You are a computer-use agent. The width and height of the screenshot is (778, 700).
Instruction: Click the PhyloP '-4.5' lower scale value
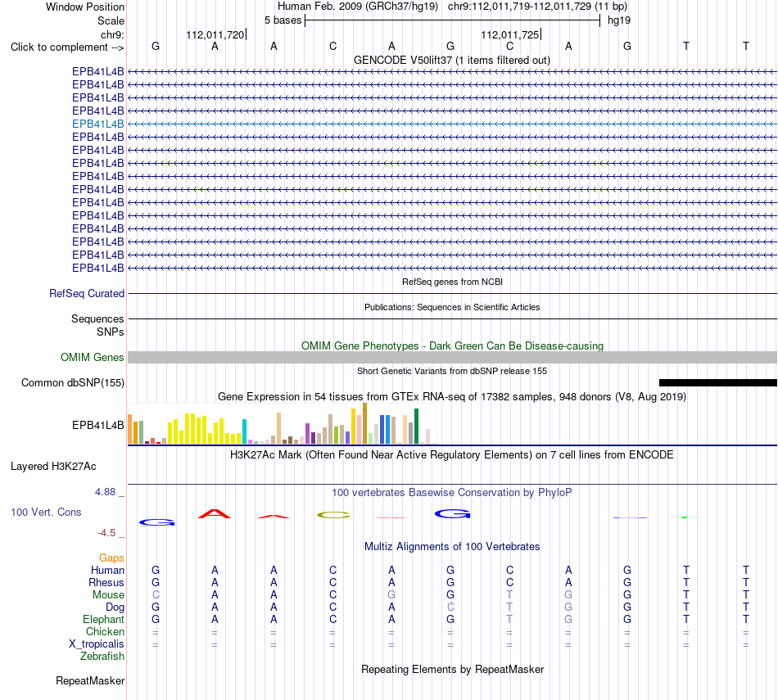coord(106,533)
